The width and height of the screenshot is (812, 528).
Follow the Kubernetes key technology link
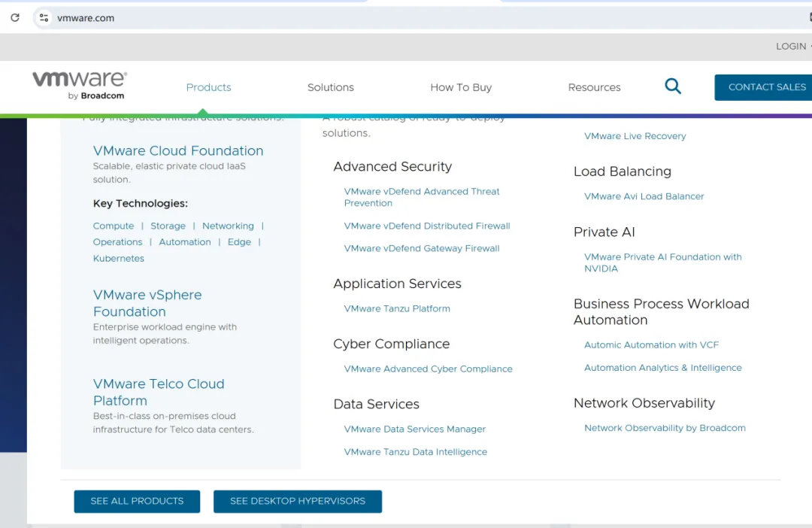pyautogui.click(x=119, y=259)
